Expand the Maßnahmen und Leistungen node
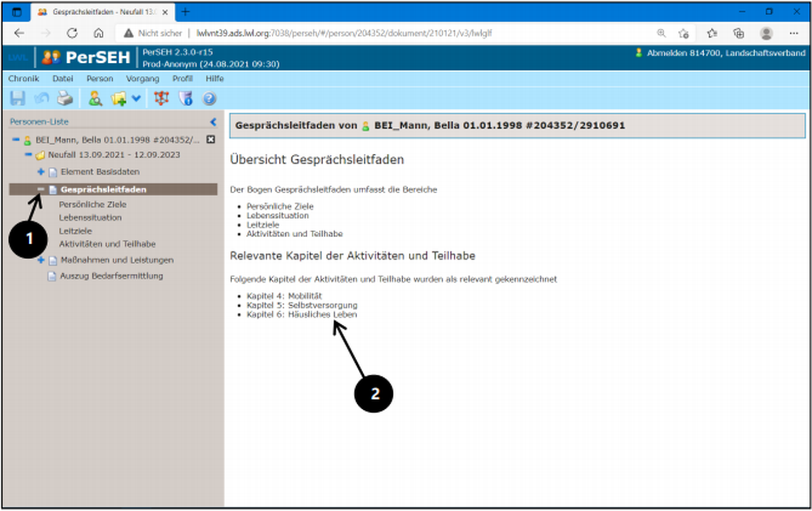The image size is (812, 511). pyautogui.click(x=41, y=260)
